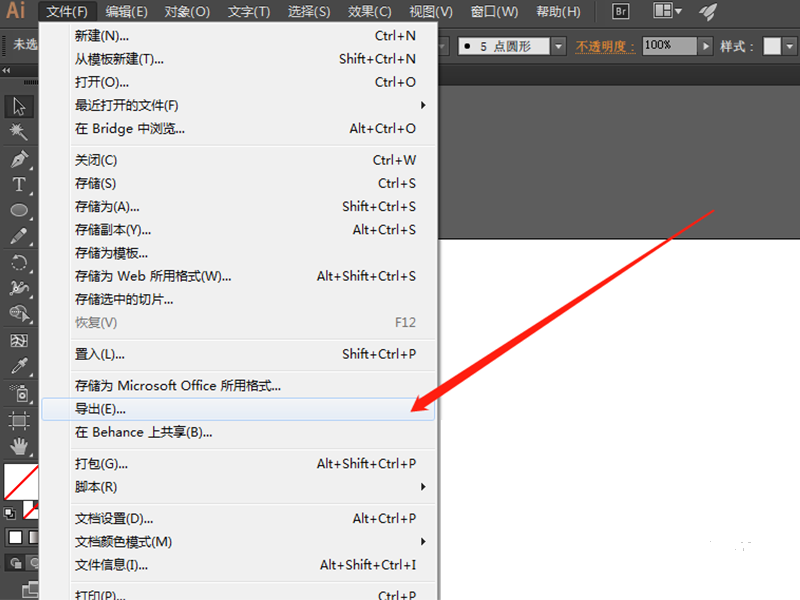800x600 pixels.
Task: Select the solid color mode button
Action: click(15, 537)
